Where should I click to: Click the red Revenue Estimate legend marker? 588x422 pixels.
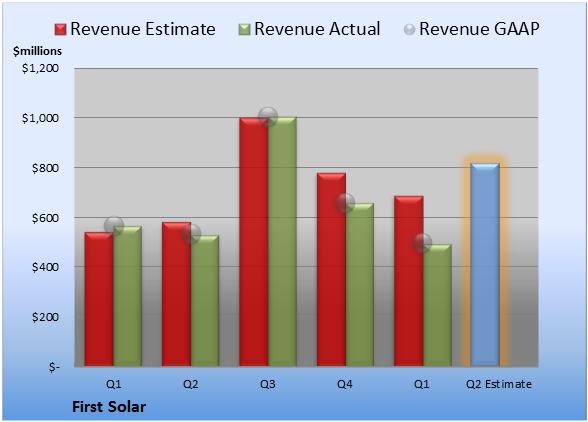[60, 29]
